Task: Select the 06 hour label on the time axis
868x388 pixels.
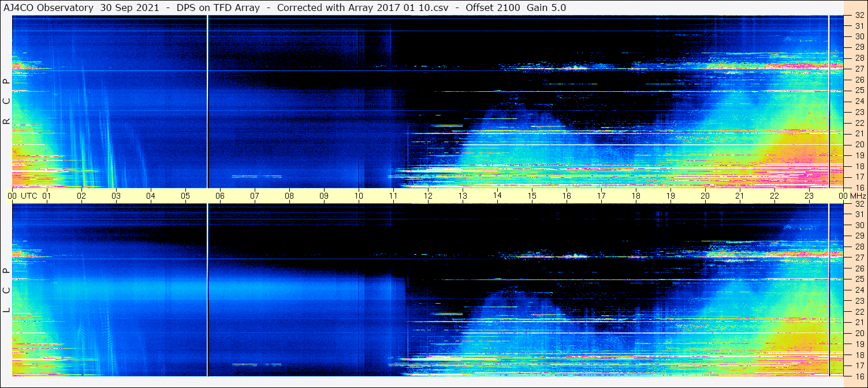Action: click(220, 196)
